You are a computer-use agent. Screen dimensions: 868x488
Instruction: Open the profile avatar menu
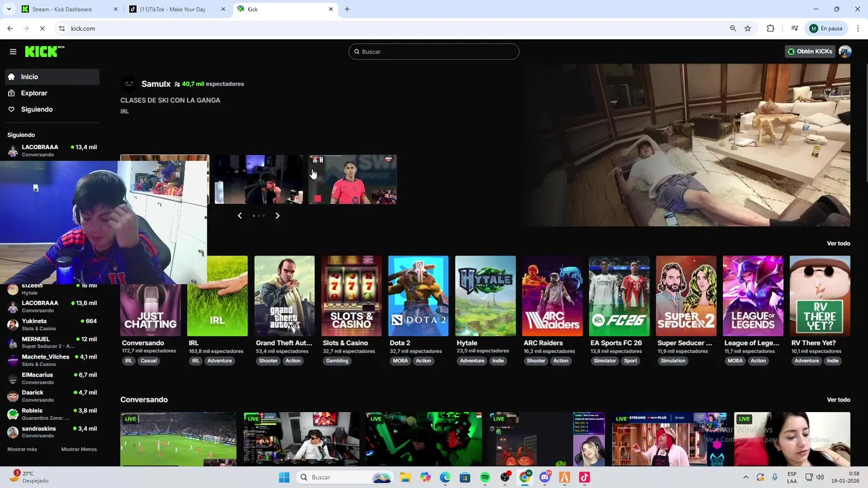click(x=845, y=52)
